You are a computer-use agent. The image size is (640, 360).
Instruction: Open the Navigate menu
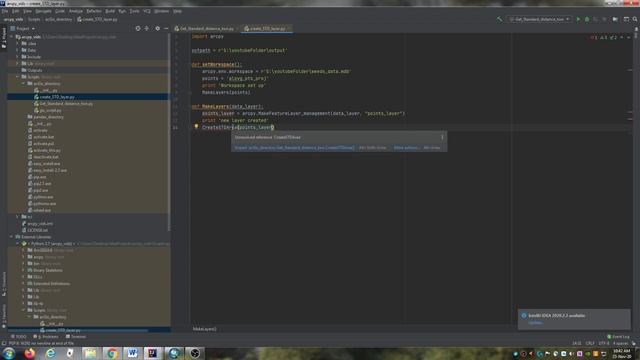[43, 11]
